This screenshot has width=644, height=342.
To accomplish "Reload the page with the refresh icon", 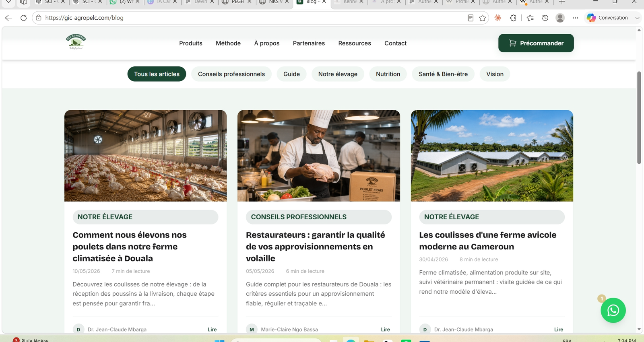I will pyautogui.click(x=23, y=18).
